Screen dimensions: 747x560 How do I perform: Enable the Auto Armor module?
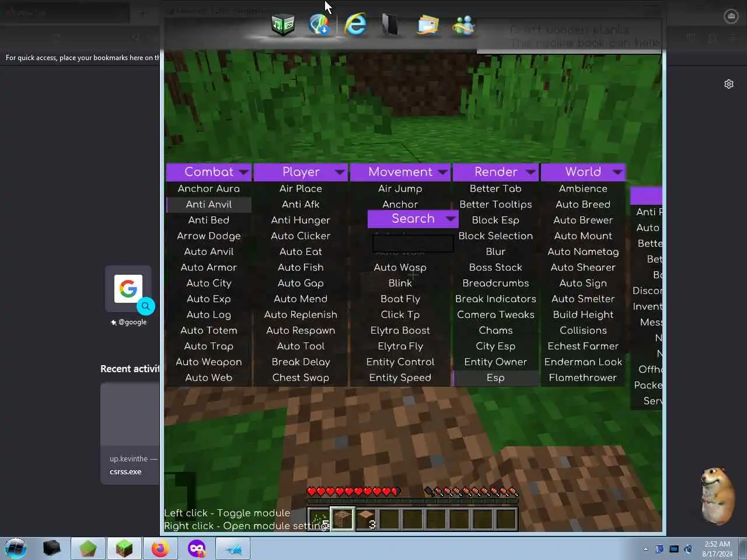click(209, 267)
